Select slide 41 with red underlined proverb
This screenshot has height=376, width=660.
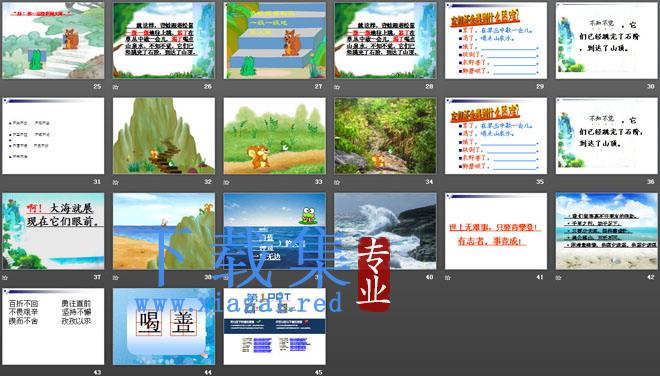tap(496, 231)
